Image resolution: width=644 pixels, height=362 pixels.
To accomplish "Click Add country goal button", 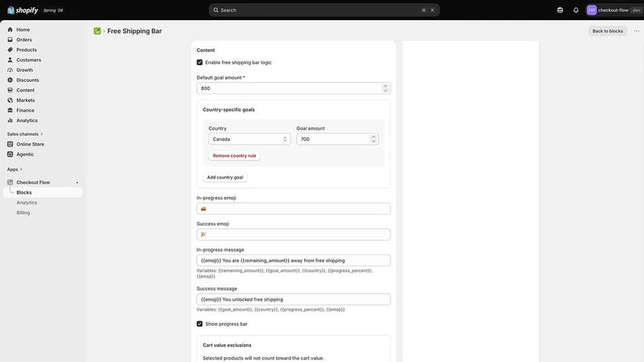I will [x=225, y=177].
